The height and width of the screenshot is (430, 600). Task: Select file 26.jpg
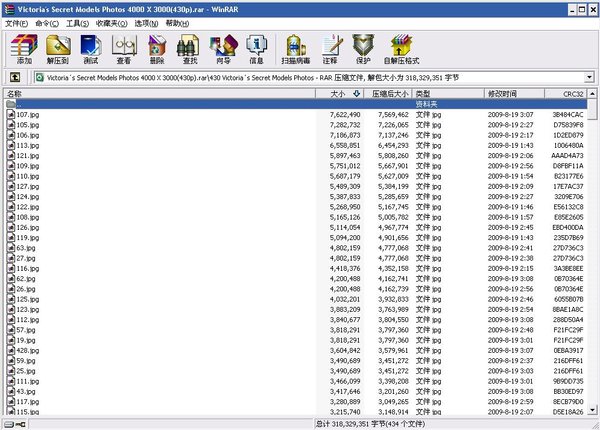(x=26, y=289)
